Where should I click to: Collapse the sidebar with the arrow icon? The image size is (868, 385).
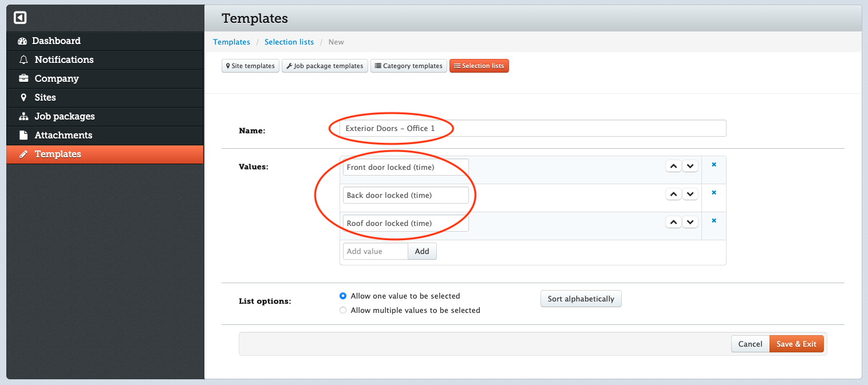pyautogui.click(x=20, y=18)
